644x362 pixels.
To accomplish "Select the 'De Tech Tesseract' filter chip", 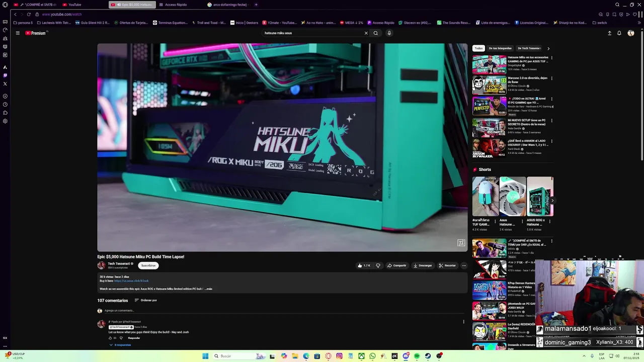I will 529,48.
